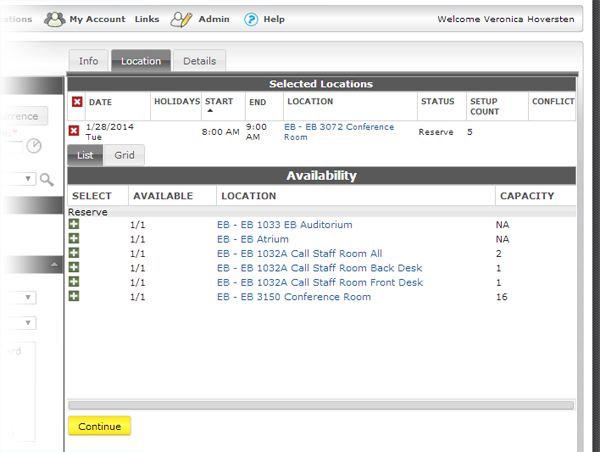
Task: Switch to the Info tab
Action: tap(89, 61)
